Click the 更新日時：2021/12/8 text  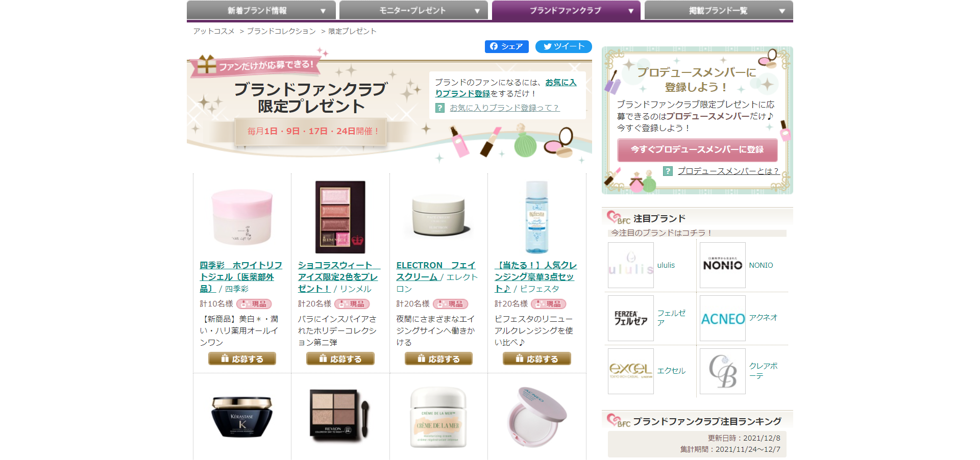pos(744,438)
